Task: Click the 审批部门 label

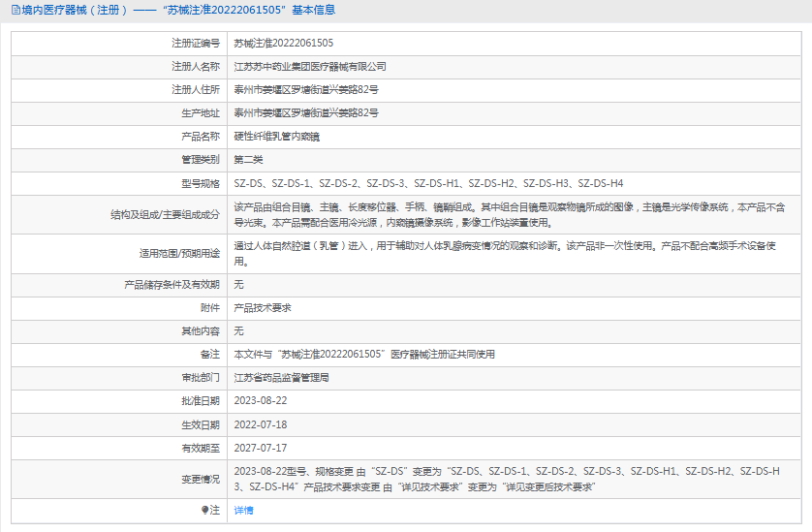Action: (x=201, y=378)
